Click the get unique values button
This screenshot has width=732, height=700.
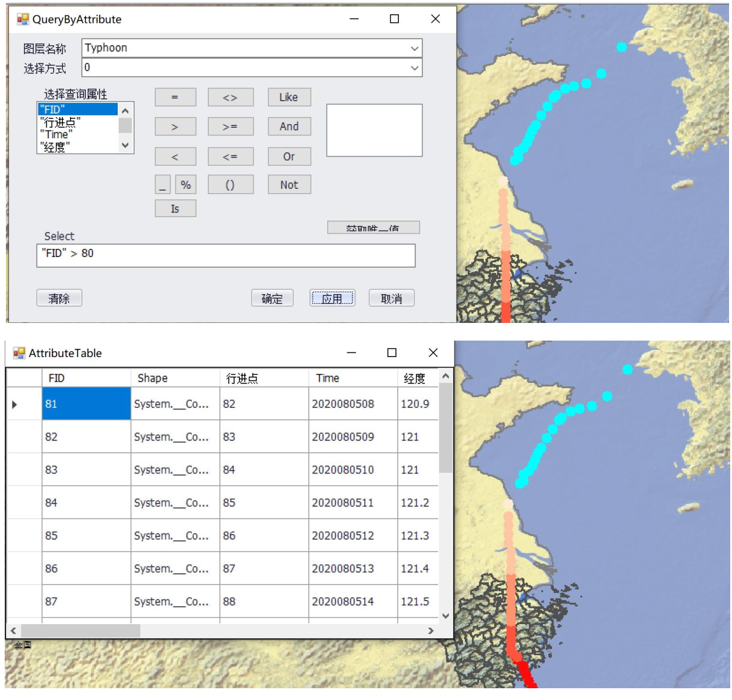(x=374, y=228)
